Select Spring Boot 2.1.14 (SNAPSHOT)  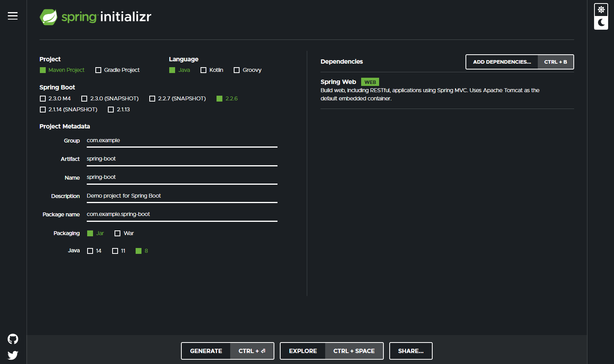pos(69,109)
